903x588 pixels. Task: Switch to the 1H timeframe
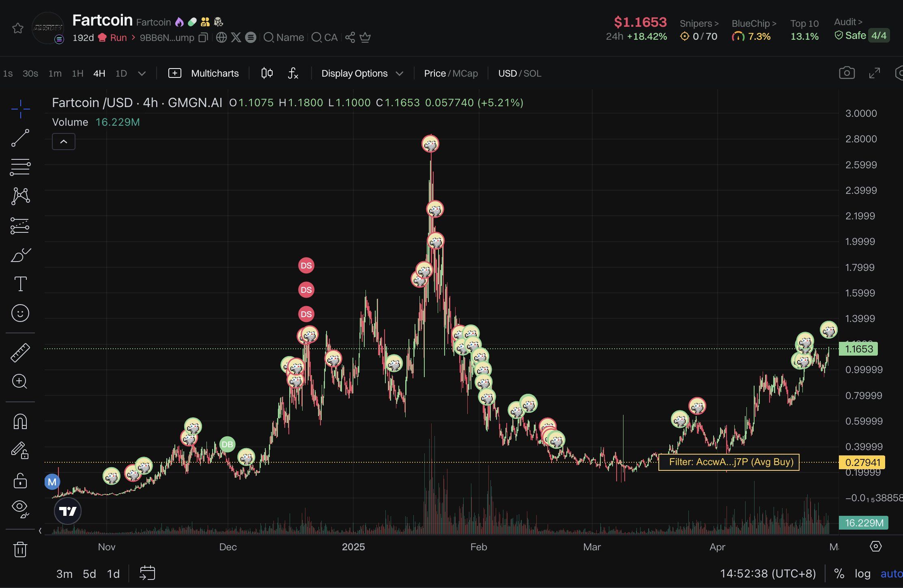[77, 73]
